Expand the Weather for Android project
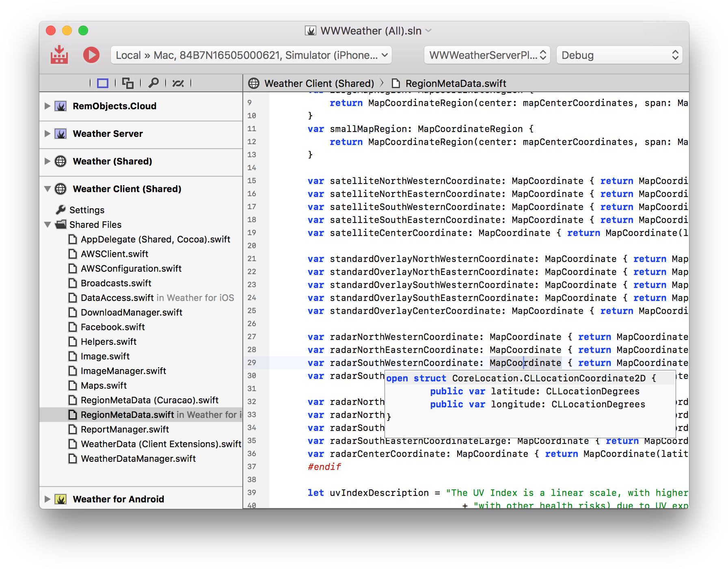The image size is (728, 569). 48,499
